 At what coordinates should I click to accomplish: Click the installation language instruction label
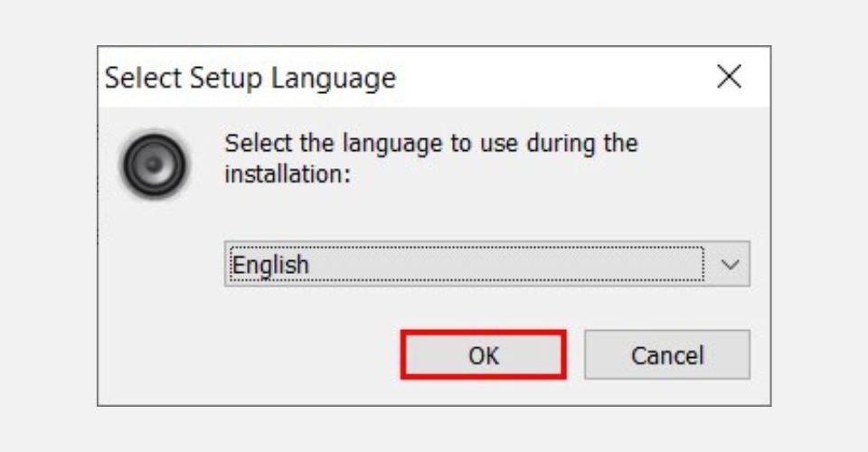coord(431,159)
